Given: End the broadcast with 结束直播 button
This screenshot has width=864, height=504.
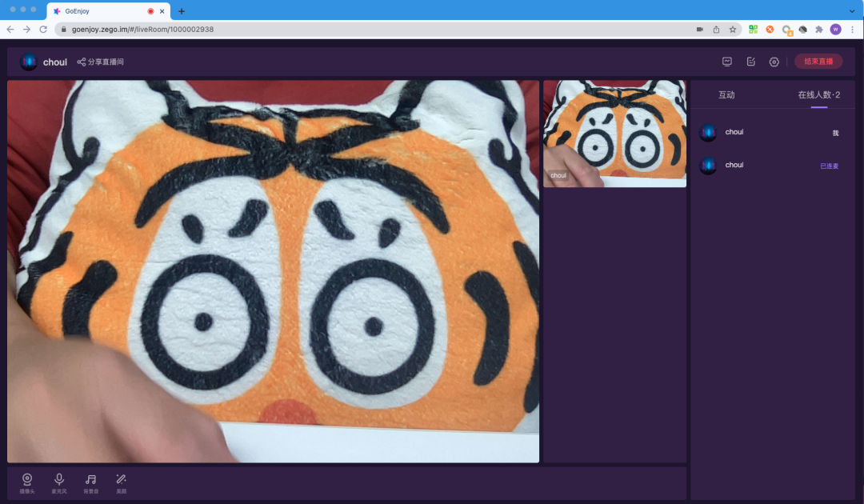Looking at the screenshot, I should click(818, 62).
